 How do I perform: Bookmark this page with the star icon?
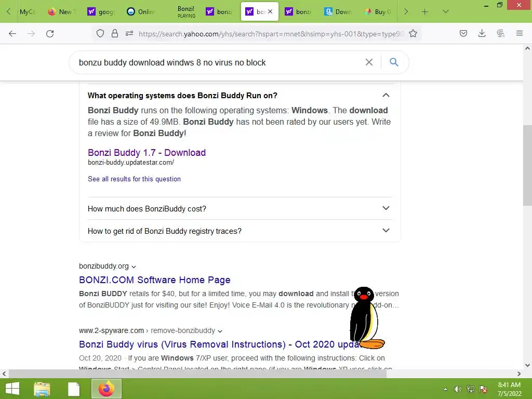413,33
